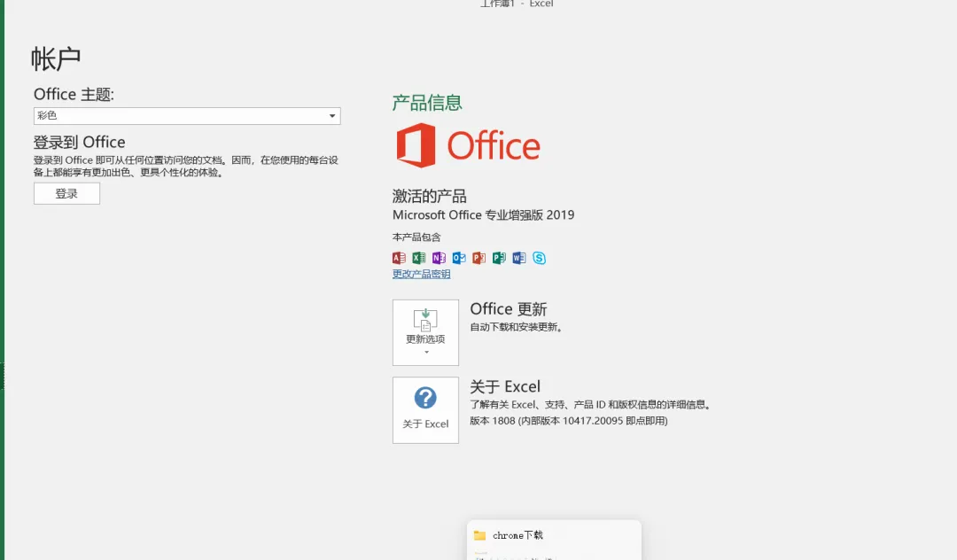Viewport: 957px width, 560px height.
Task: Expand the 更新选项 update options button
Action: point(425,332)
